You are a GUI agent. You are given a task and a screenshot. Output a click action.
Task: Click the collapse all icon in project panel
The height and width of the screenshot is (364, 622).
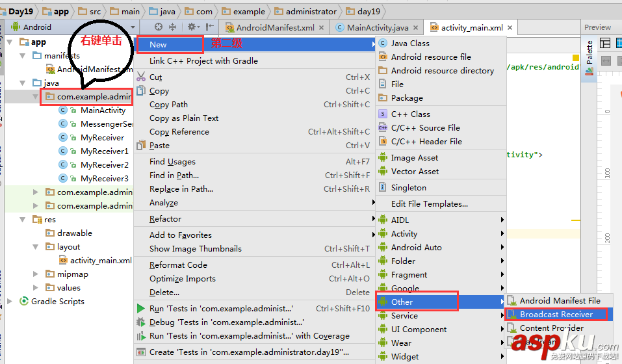click(x=173, y=27)
